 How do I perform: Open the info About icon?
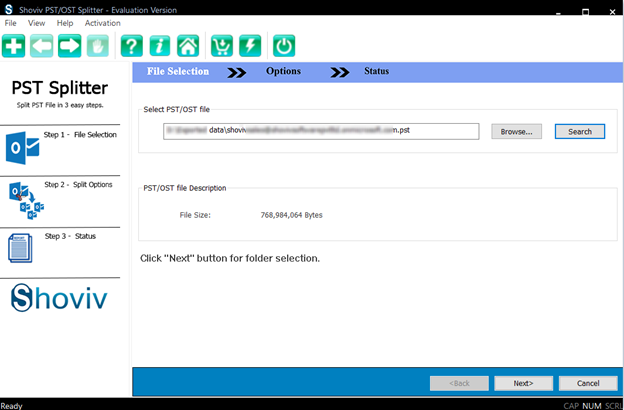160,46
